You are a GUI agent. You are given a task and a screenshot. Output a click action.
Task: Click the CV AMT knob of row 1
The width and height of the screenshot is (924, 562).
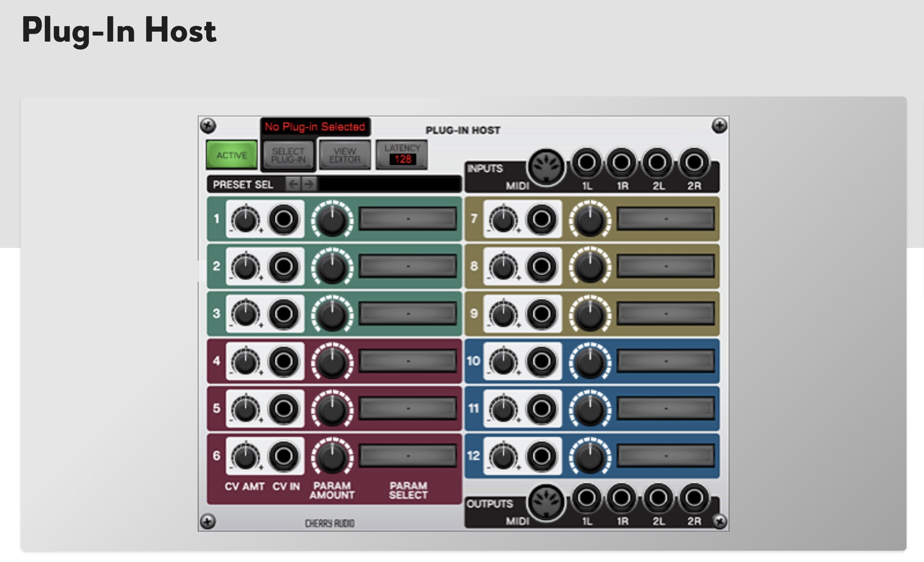245,220
